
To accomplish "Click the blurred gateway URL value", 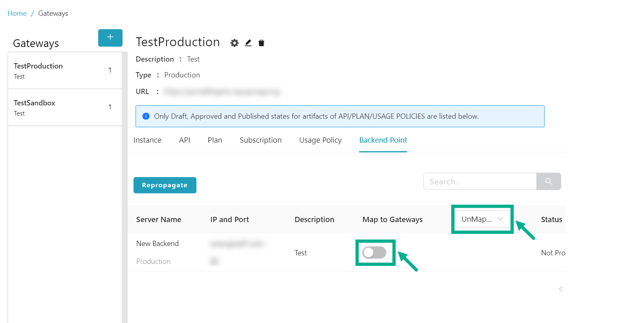I will 222,92.
